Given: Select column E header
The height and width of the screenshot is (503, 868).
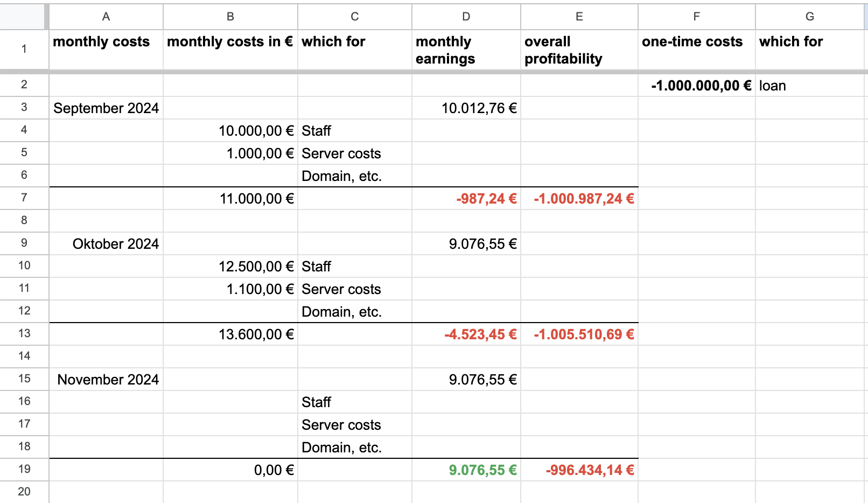Looking at the screenshot, I should (x=579, y=17).
